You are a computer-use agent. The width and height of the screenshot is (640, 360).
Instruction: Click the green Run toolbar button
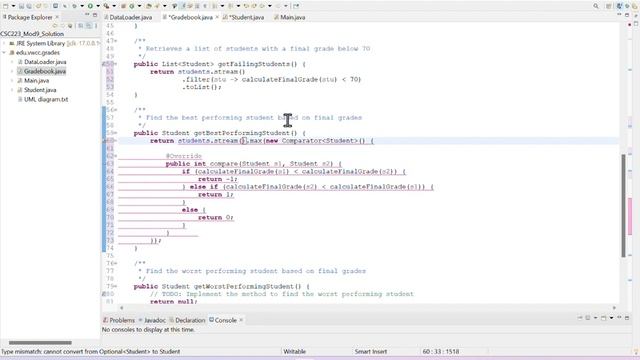(x=90, y=6)
